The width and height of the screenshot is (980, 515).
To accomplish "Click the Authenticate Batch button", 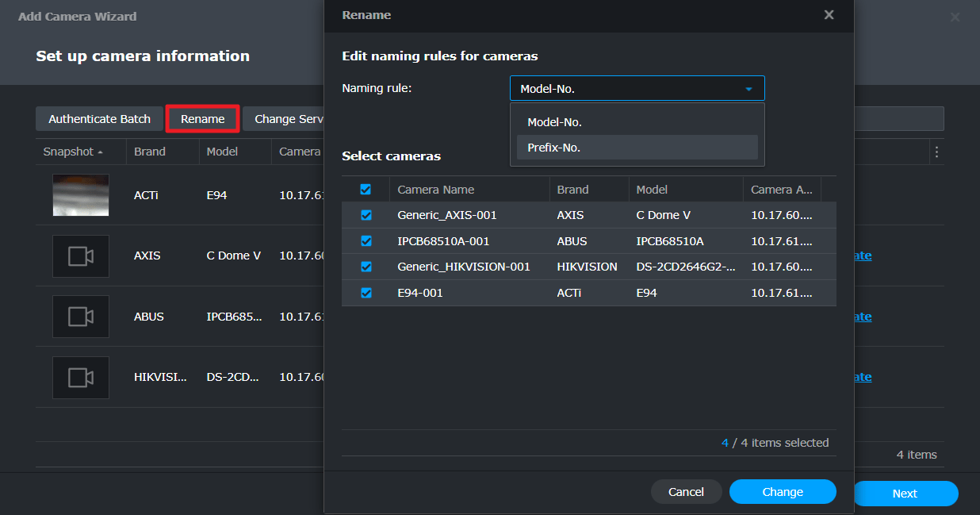I will [99, 118].
